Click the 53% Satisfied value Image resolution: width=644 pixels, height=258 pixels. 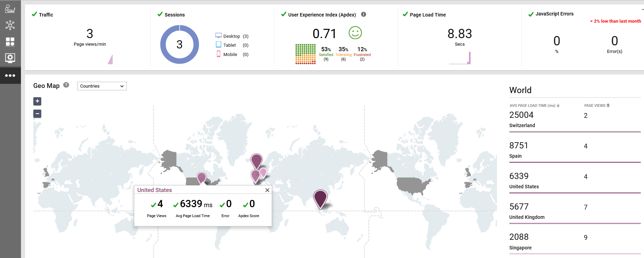pyautogui.click(x=326, y=49)
